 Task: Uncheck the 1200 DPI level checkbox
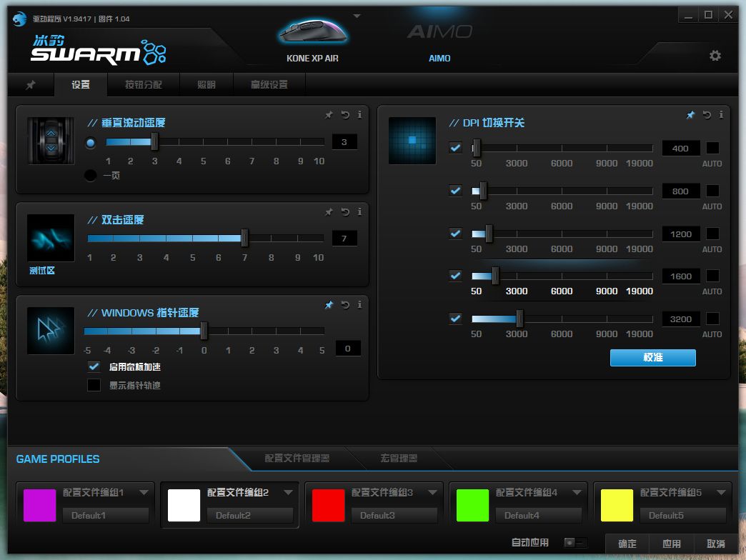(x=455, y=234)
